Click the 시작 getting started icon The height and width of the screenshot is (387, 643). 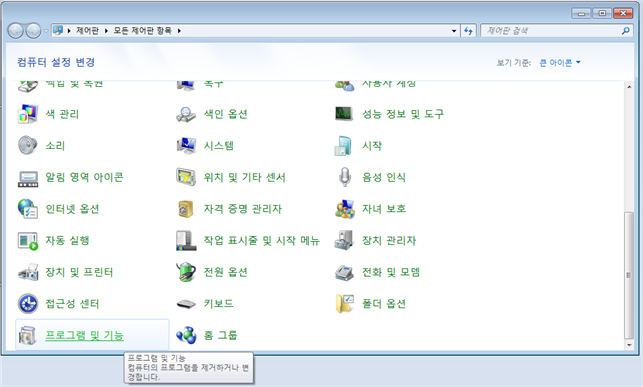pyautogui.click(x=344, y=146)
